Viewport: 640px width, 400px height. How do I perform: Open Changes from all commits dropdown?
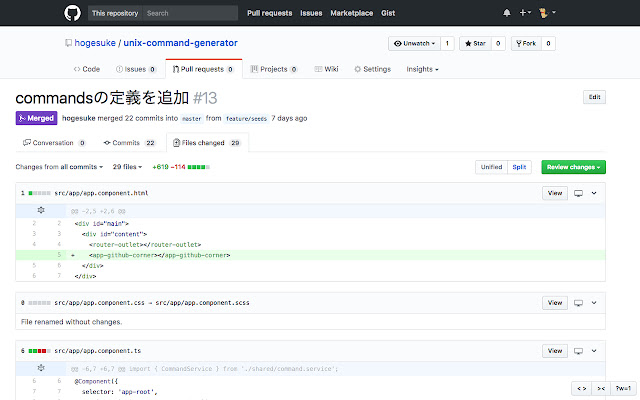pyautogui.click(x=59, y=167)
